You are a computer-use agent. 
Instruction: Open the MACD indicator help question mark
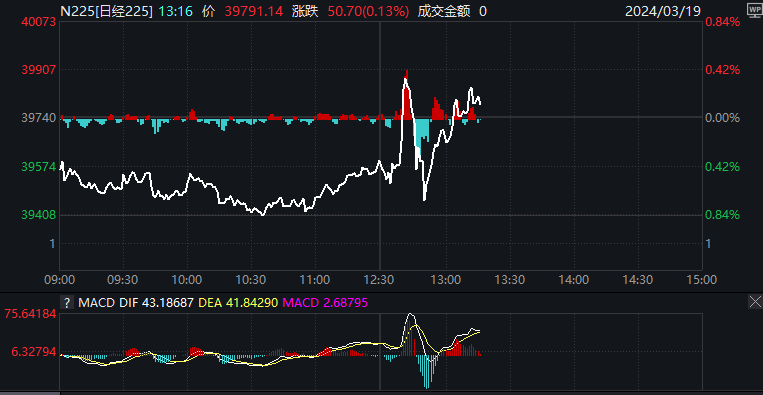click(67, 303)
